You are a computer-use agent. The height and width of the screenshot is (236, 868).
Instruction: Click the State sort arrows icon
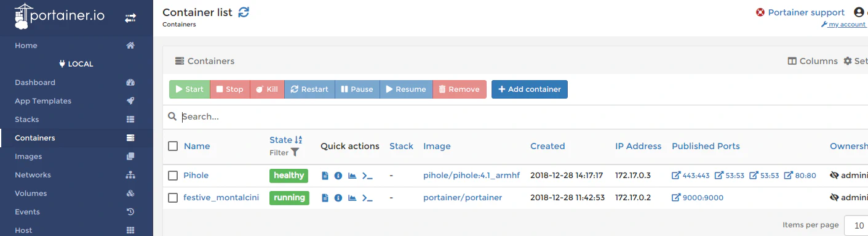coord(299,140)
